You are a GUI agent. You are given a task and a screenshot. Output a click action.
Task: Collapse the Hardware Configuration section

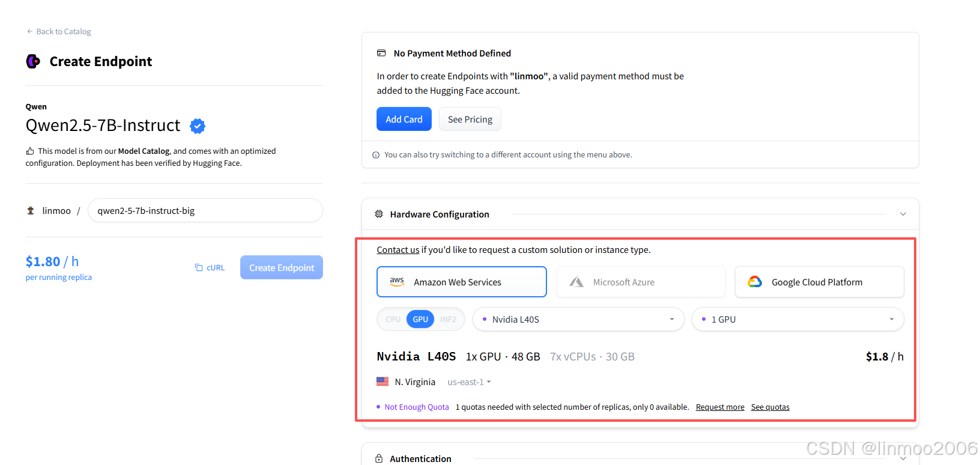[x=903, y=214]
